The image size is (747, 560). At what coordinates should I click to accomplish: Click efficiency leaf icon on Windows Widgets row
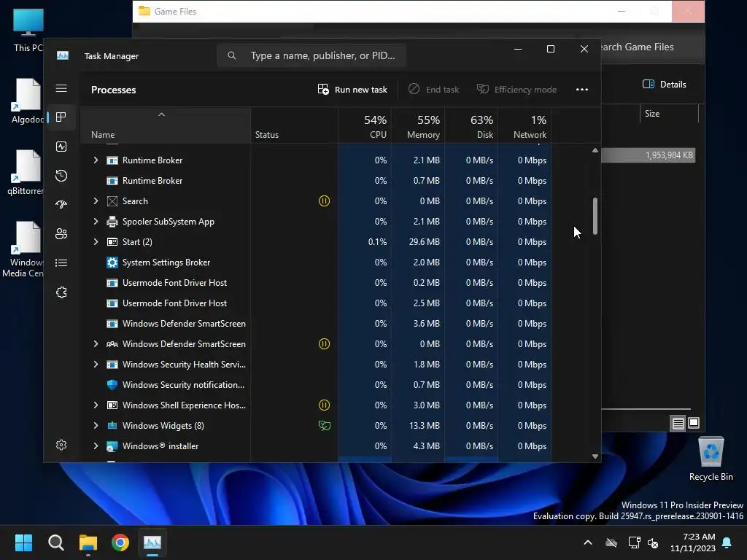(324, 426)
